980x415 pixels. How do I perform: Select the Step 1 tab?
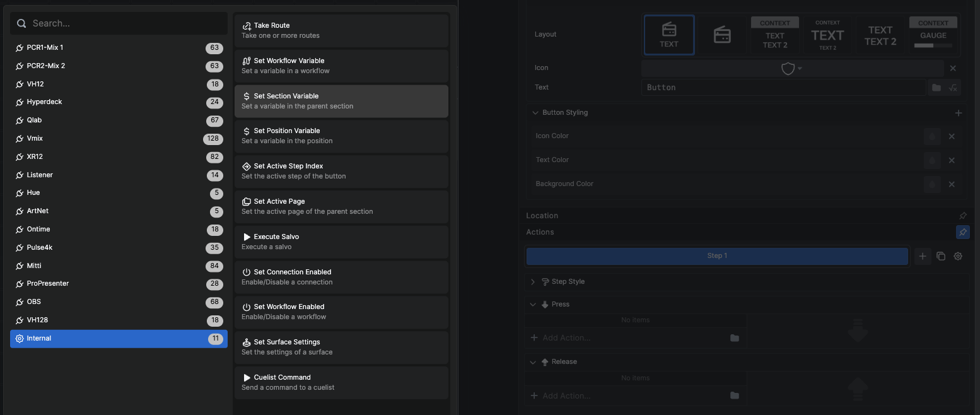[717, 256]
